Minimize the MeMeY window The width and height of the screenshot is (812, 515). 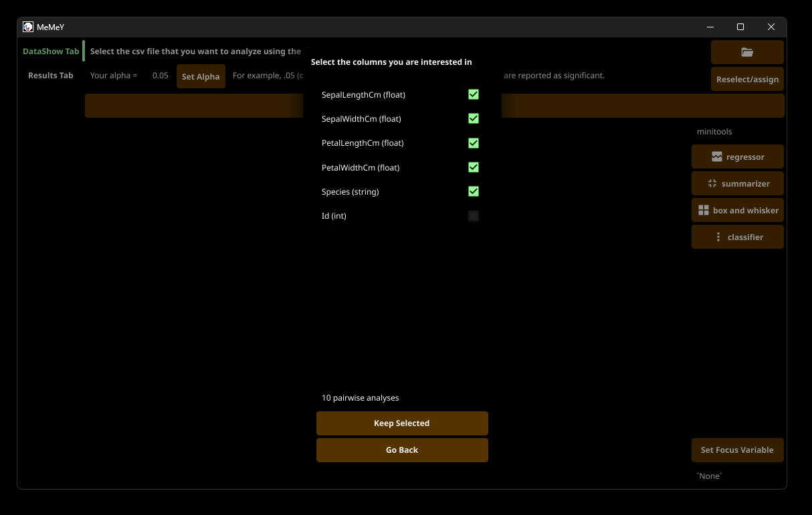pyautogui.click(x=710, y=27)
